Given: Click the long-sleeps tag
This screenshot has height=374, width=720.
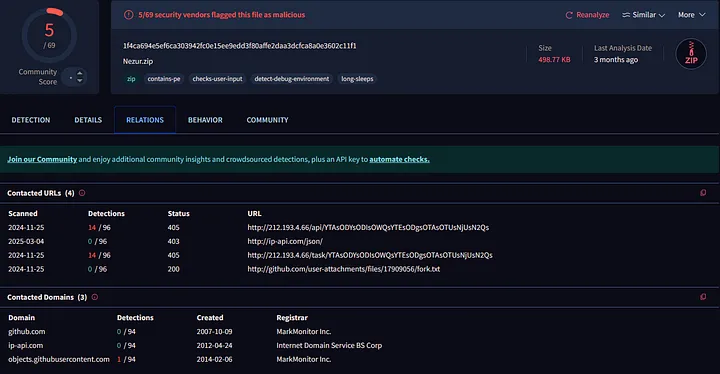Looking at the screenshot, I should 357,79.
